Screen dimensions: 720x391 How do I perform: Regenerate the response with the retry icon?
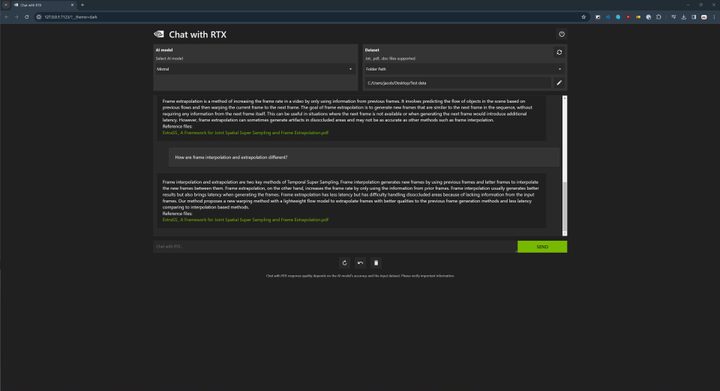[344, 263]
